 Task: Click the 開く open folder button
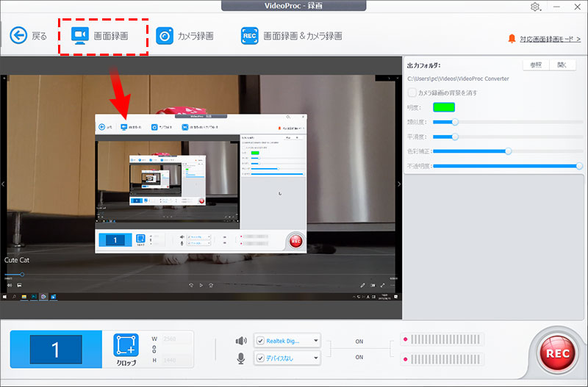coord(562,65)
